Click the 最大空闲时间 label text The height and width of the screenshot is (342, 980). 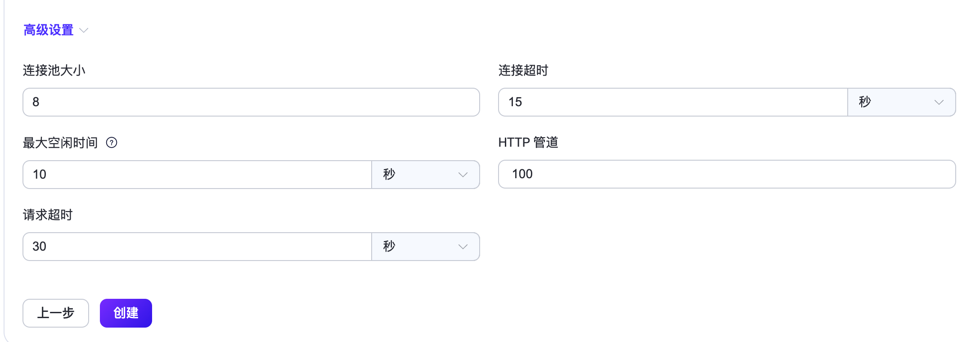coord(60,143)
